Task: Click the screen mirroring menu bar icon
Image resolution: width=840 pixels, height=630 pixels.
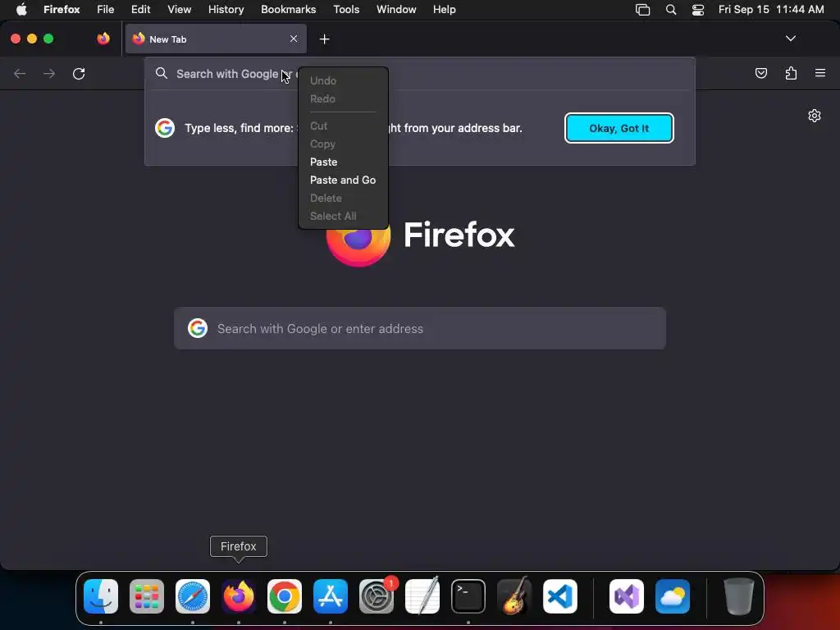Action: tap(642, 9)
